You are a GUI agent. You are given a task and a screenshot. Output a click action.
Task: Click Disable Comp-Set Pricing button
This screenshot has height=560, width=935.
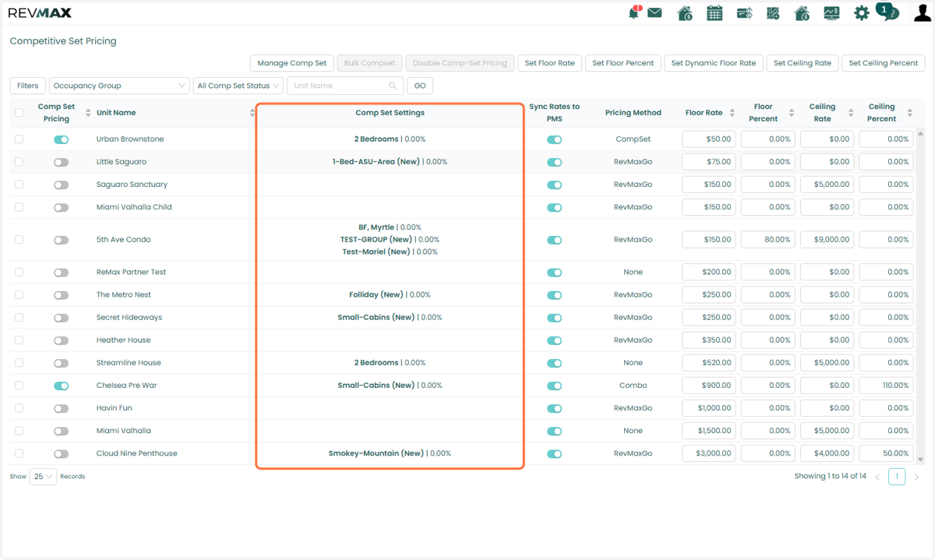click(460, 63)
